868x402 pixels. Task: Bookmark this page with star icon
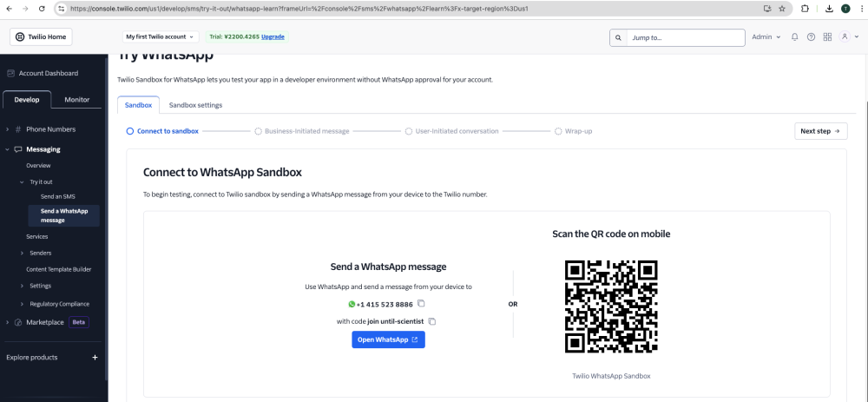pyautogui.click(x=782, y=9)
